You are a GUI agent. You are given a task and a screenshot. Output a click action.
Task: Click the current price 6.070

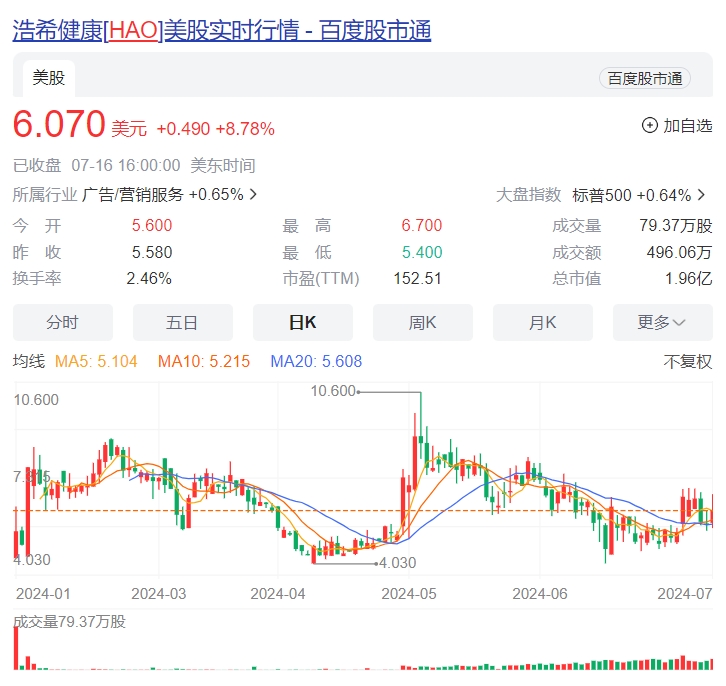pyautogui.click(x=59, y=124)
